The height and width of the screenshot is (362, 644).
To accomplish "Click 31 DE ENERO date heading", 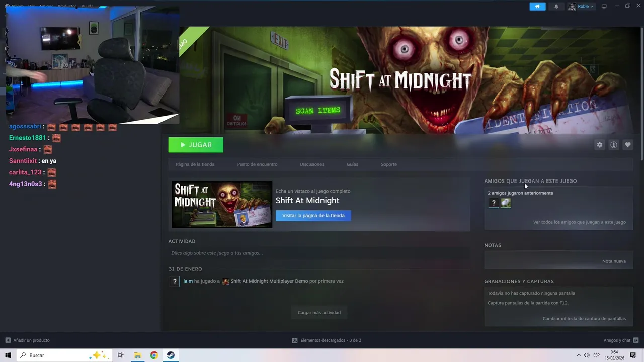I will (185, 269).
